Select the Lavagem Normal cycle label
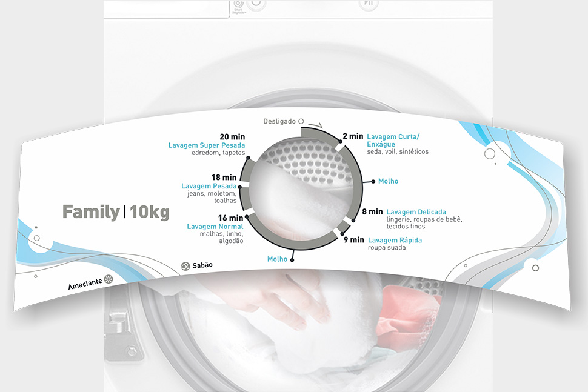The image size is (588, 392). click(215, 227)
